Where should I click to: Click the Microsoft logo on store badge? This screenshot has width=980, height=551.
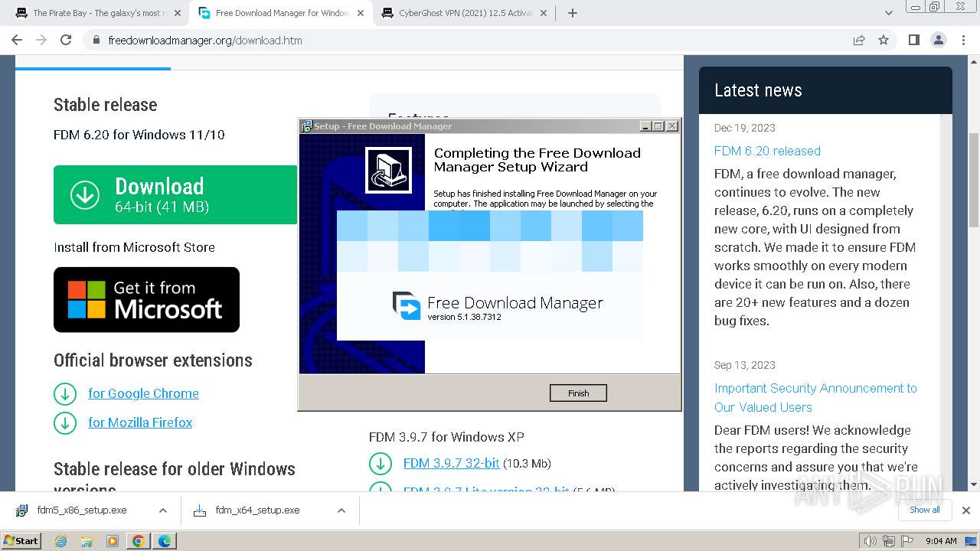[x=87, y=299]
